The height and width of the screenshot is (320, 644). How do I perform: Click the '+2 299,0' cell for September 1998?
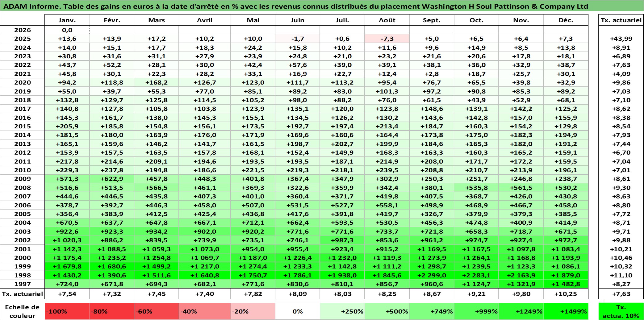[432, 275]
